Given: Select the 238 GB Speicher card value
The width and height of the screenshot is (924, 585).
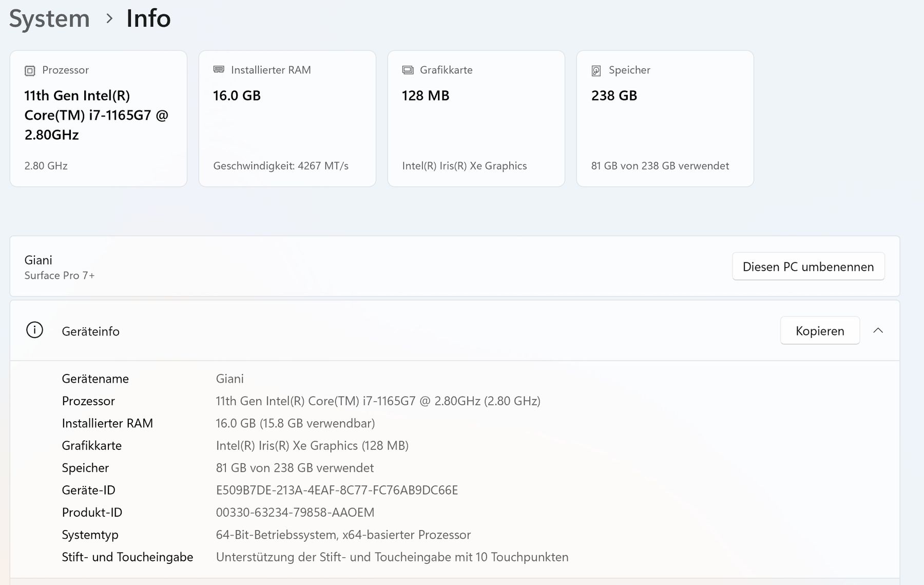Looking at the screenshot, I should coord(614,96).
